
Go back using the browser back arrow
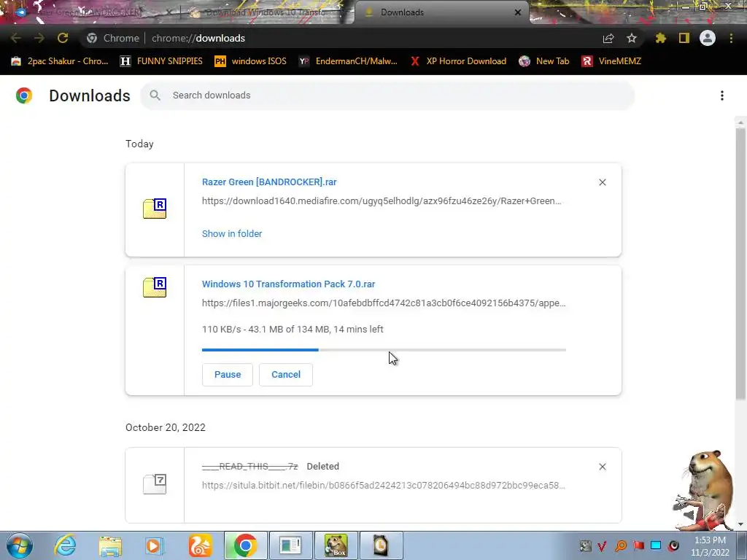pos(16,38)
